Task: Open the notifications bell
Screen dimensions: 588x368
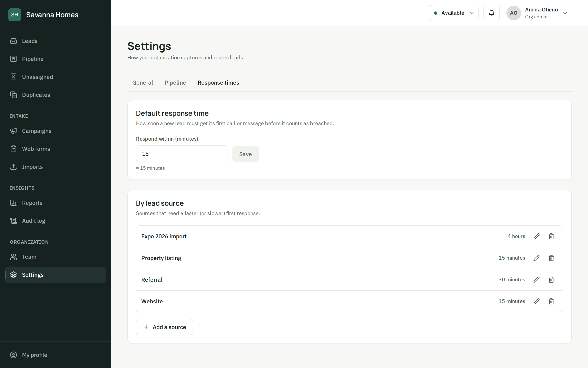Action: click(491, 13)
